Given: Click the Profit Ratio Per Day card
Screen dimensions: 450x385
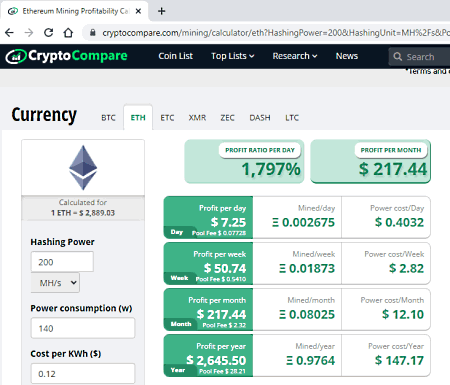Looking at the screenshot, I should point(244,162).
